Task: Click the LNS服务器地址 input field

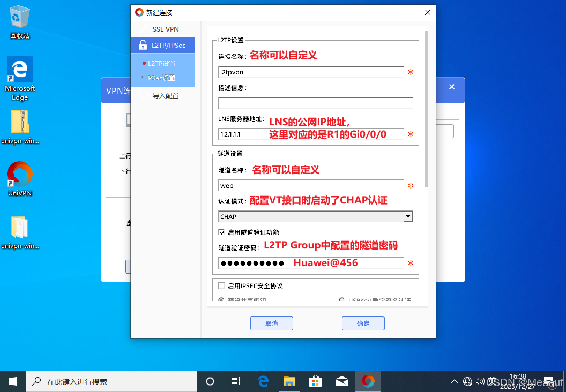Action: point(311,134)
